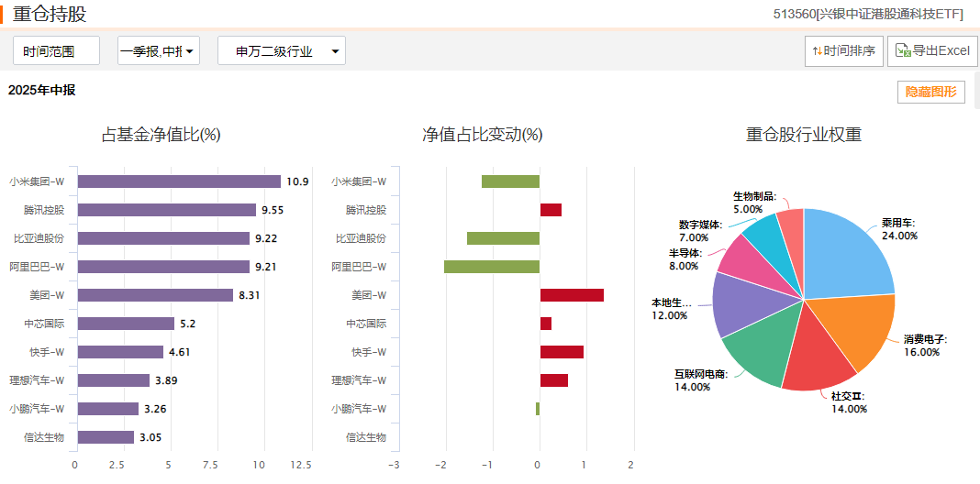Click the 理想汽车-W purple holdings bar
The image size is (980, 484).
coord(114,380)
